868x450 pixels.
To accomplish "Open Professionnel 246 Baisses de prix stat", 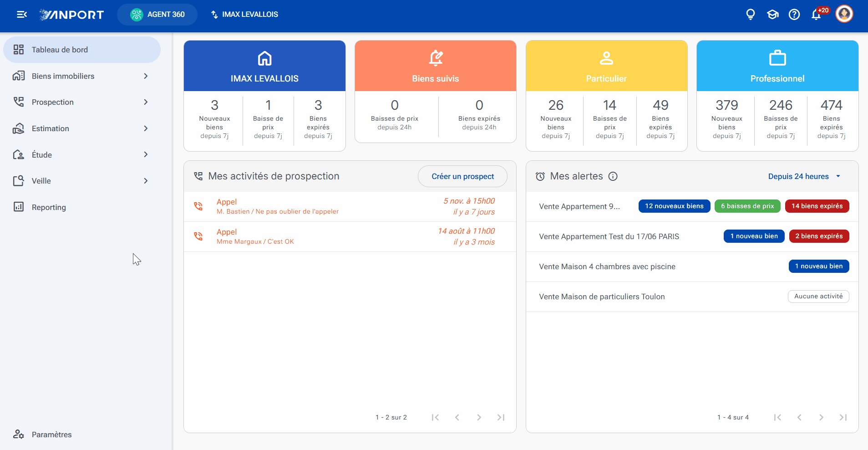I will (x=781, y=119).
